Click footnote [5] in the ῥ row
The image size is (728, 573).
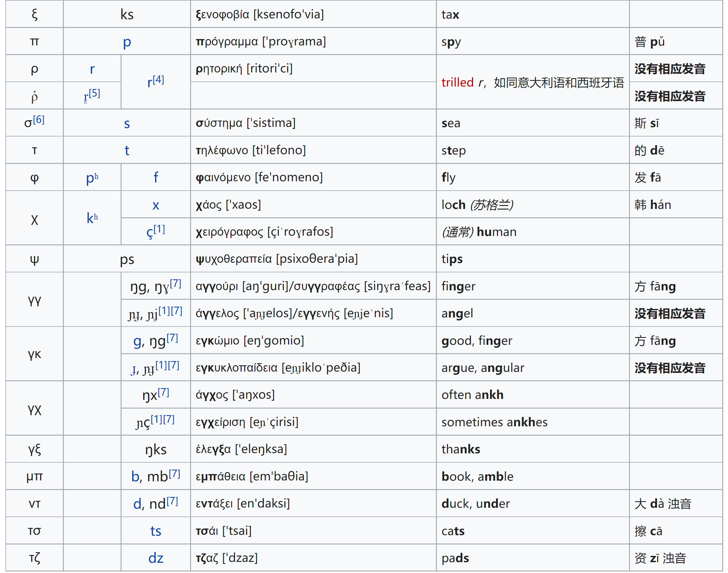(95, 93)
